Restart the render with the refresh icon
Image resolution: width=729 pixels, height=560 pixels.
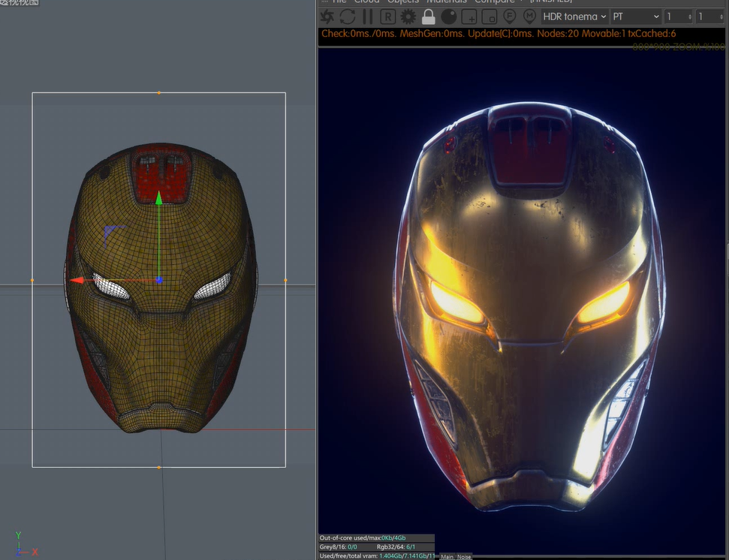point(348,17)
